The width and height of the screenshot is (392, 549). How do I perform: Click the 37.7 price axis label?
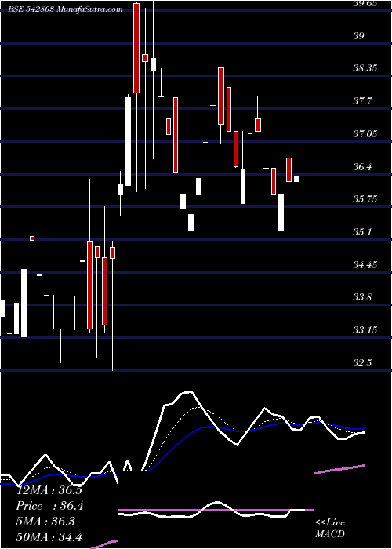point(362,101)
